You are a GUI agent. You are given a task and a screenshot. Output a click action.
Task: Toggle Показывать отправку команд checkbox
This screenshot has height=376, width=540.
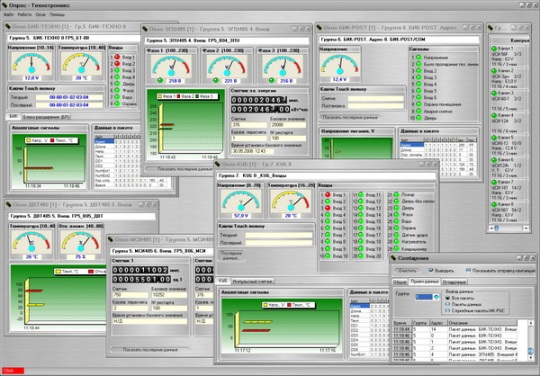tap(468, 271)
